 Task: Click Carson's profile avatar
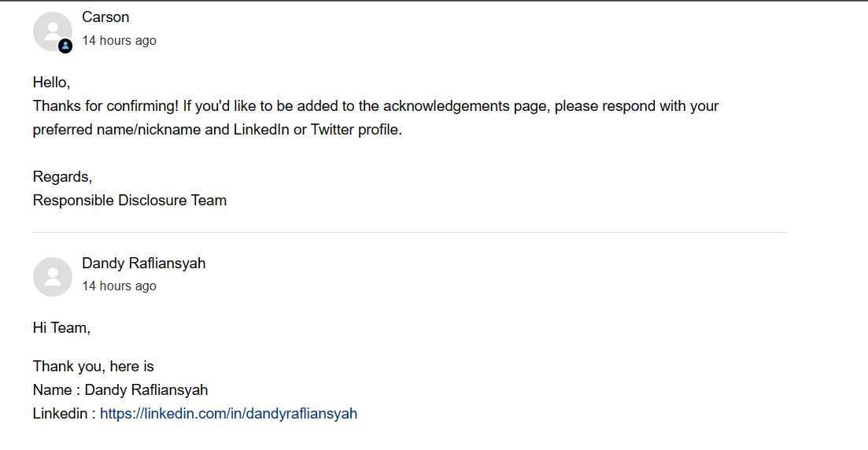click(52, 31)
